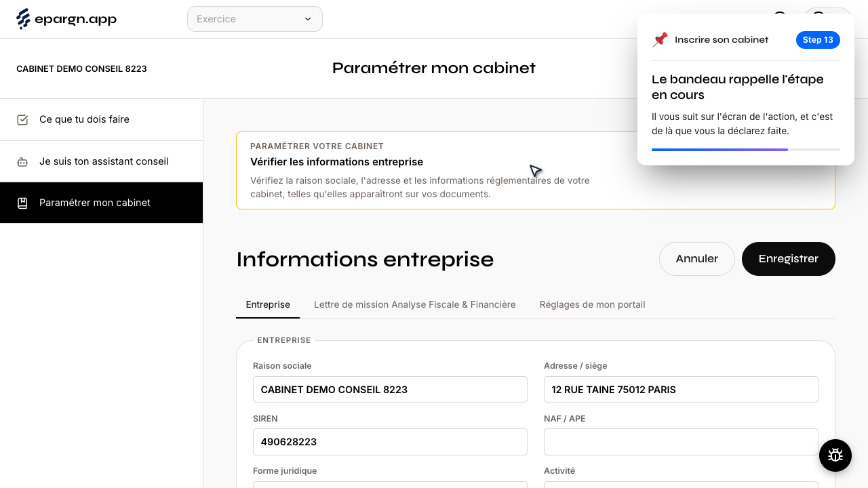The image size is (868, 488).
Task: Click the heading Le bandeau rappelle l'étape en cours
Action: 738,87
